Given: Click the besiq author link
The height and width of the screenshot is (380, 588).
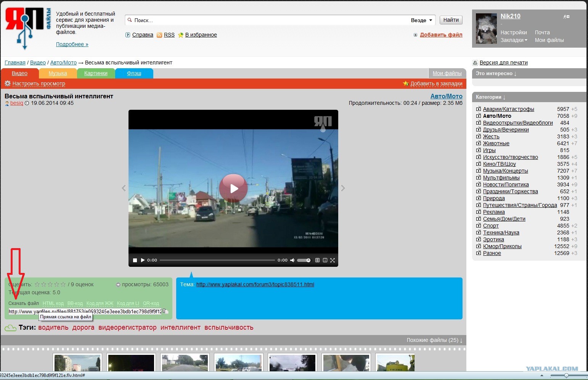Looking at the screenshot, I should pos(17,103).
